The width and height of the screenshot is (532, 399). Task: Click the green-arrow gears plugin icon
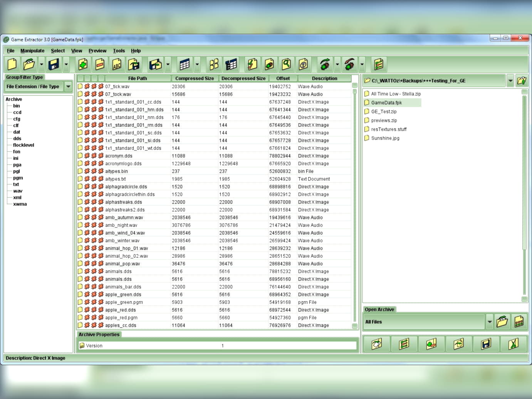[x=325, y=64]
